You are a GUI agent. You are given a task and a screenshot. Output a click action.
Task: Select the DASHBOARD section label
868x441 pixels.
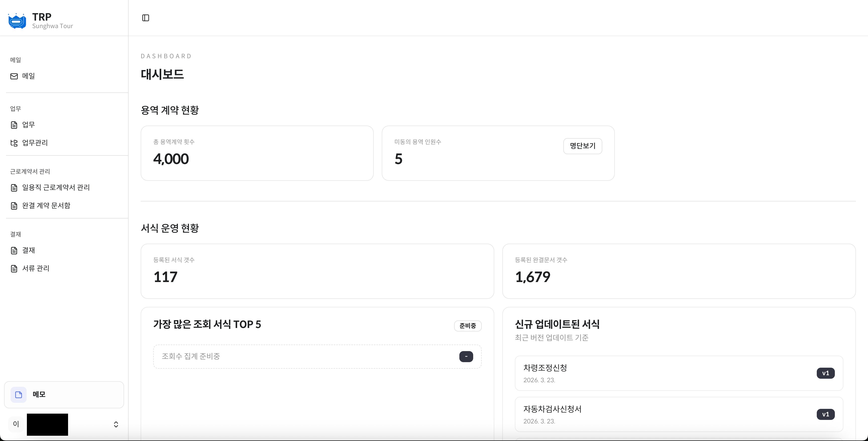166,56
